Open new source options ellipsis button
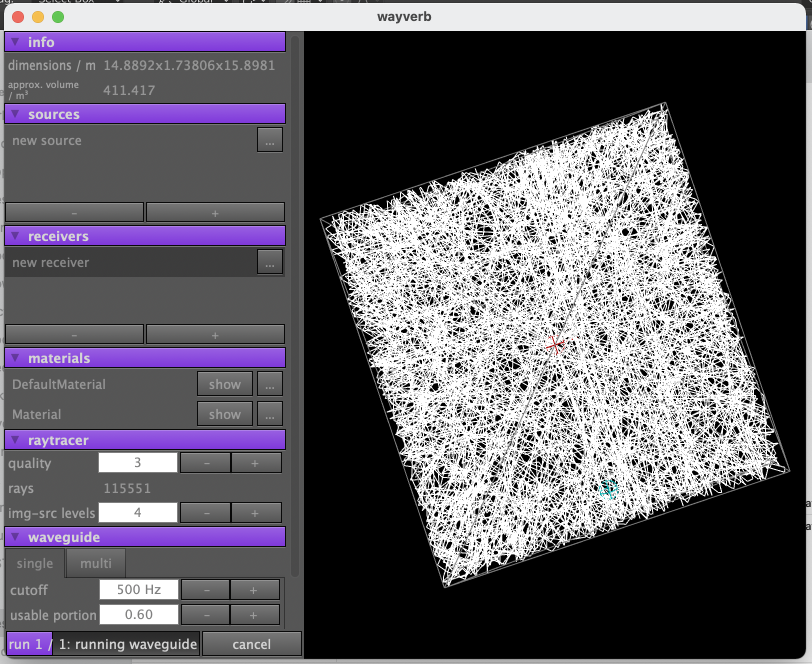Image resolution: width=812 pixels, height=664 pixels. [269, 140]
